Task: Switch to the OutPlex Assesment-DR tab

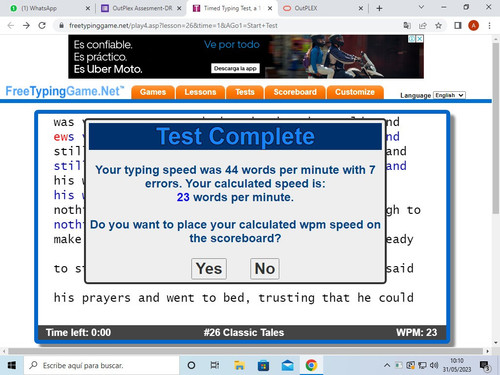Action: [142, 8]
